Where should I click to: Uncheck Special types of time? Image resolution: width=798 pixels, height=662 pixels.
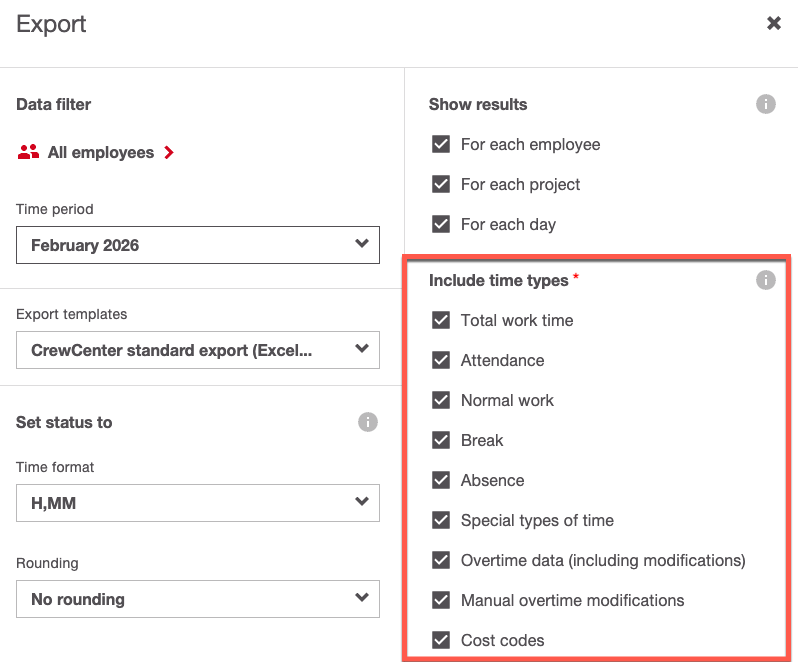pyautogui.click(x=441, y=520)
